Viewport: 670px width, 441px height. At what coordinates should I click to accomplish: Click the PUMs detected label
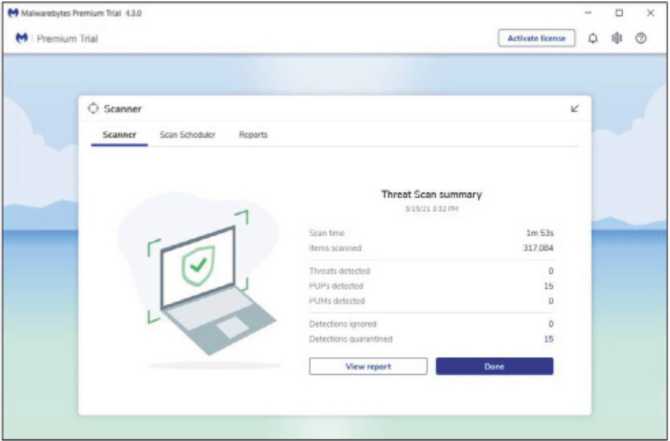coord(337,301)
